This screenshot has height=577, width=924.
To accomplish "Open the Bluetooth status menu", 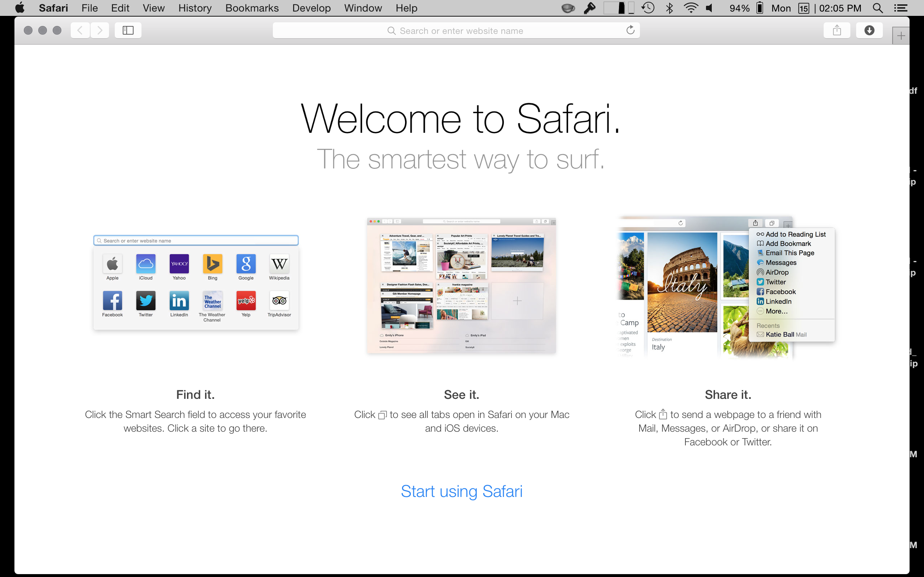I will point(669,8).
